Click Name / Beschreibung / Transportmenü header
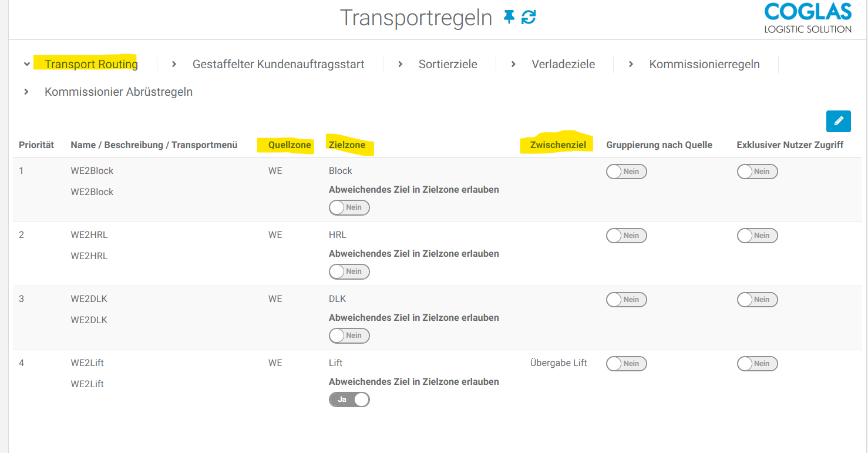The height and width of the screenshot is (453, 868). pyautogui.click(x=154, y=145)
